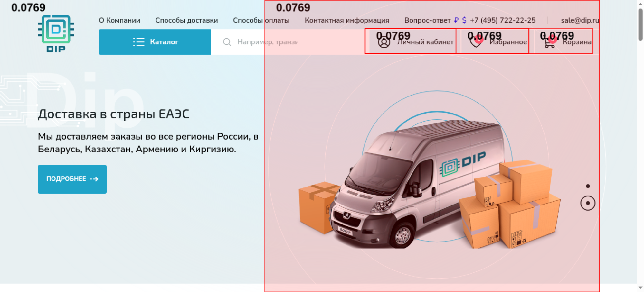
Task: Select the dollar currency symbol
Action: tap(464, 20)
